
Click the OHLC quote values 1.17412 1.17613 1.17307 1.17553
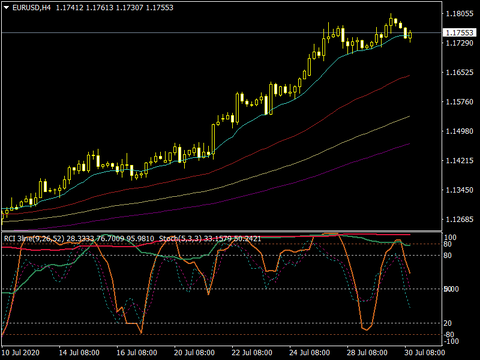tap(114, 7)
